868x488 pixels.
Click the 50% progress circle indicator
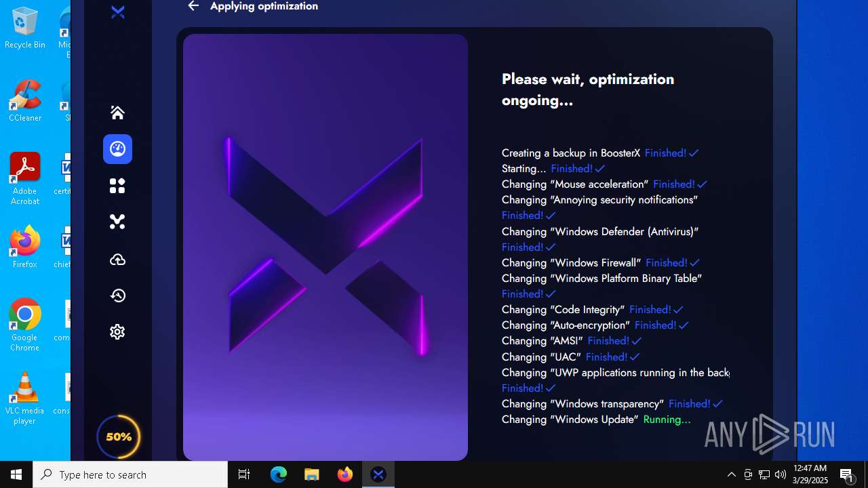[x=119, y=436]
